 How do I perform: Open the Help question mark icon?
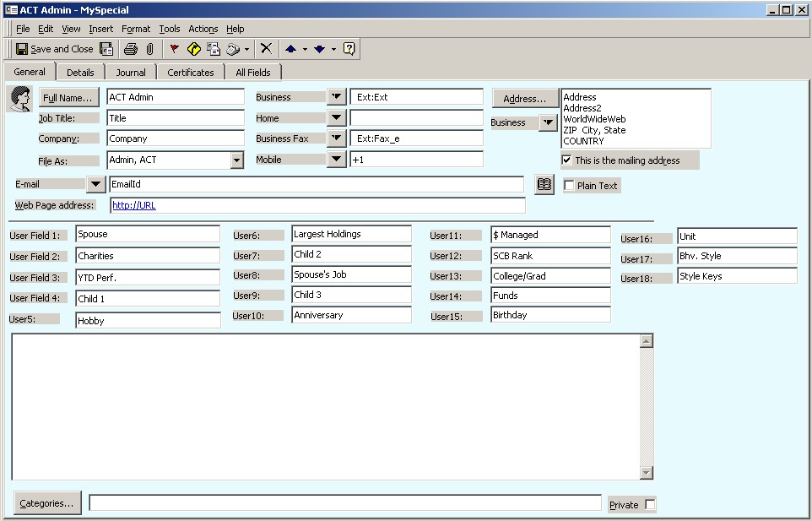click(x=349, y=49)
